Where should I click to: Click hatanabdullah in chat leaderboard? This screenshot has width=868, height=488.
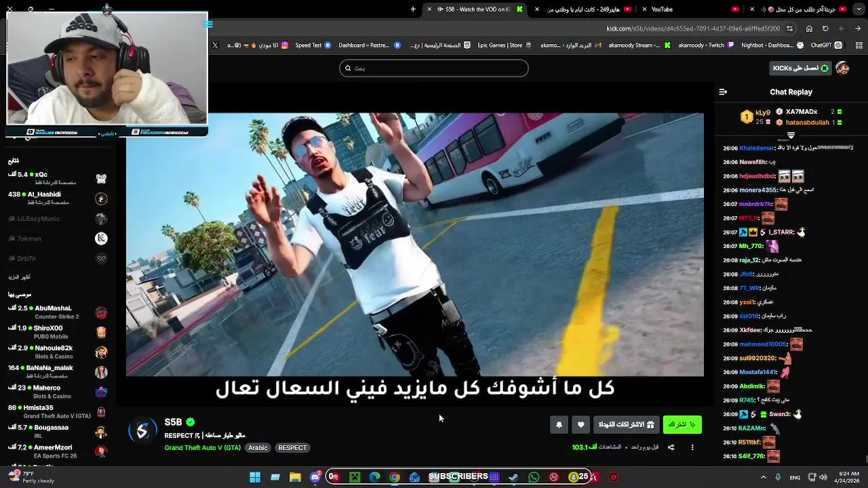[x=809, y=123]
